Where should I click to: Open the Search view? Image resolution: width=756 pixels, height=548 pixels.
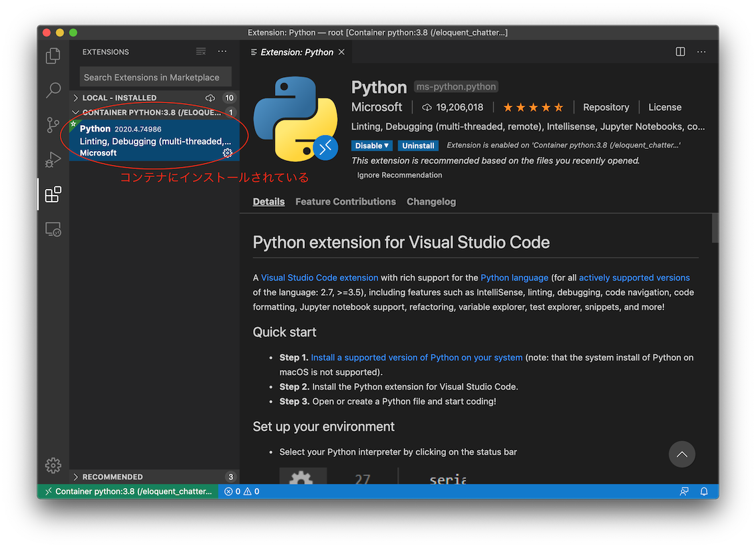[53, 90]
